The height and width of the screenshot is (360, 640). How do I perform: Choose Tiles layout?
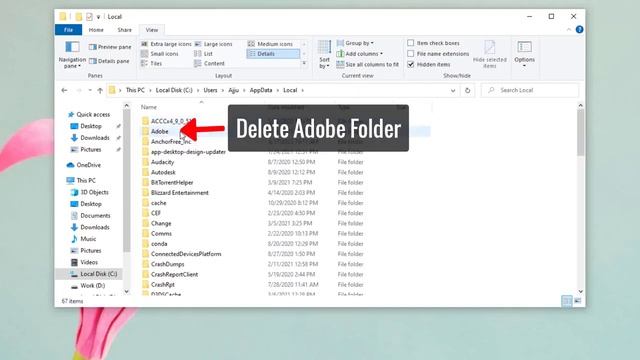tap(151, 64)
